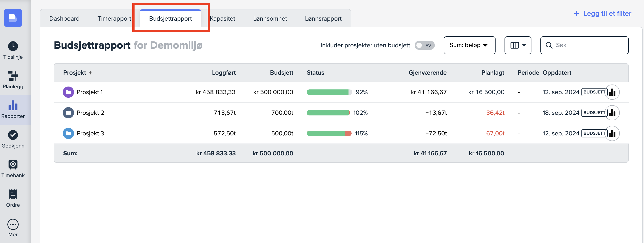
Task: Open the Timerapport tab
Action: coord(114,19)
